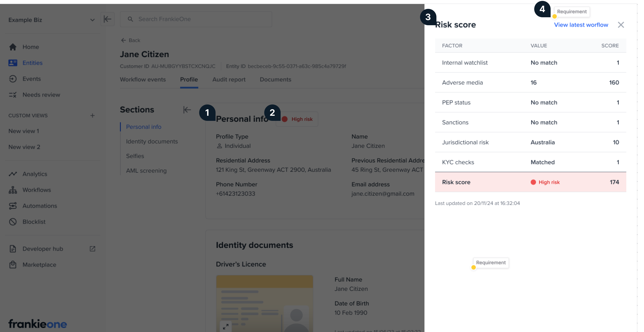Screen dimensions: 644x332
Task: Click the search magnifier icon
Action: (x=130, y=19)
